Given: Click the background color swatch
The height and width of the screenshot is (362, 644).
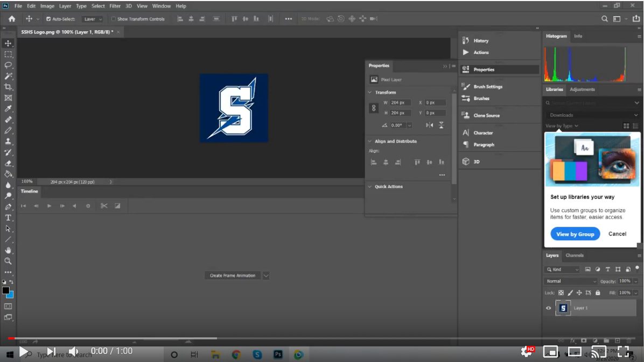Looking at the screenshot, I should tap(10, 295).
